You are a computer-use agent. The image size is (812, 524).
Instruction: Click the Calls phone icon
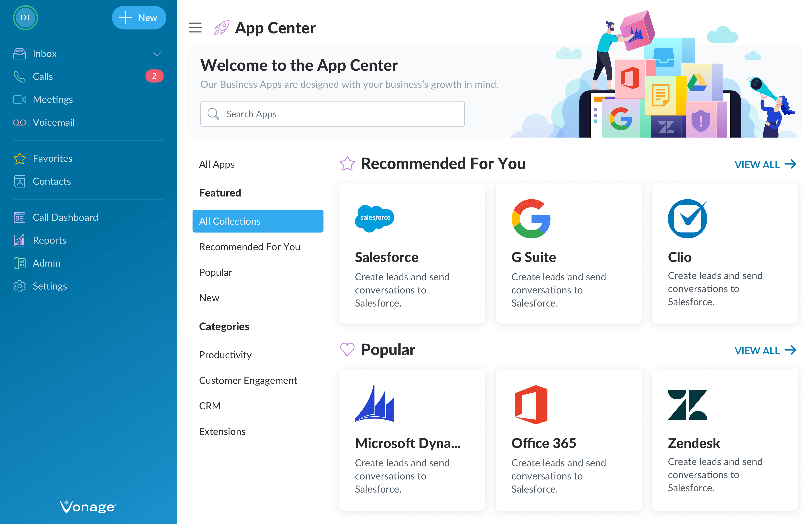[20, 76]
